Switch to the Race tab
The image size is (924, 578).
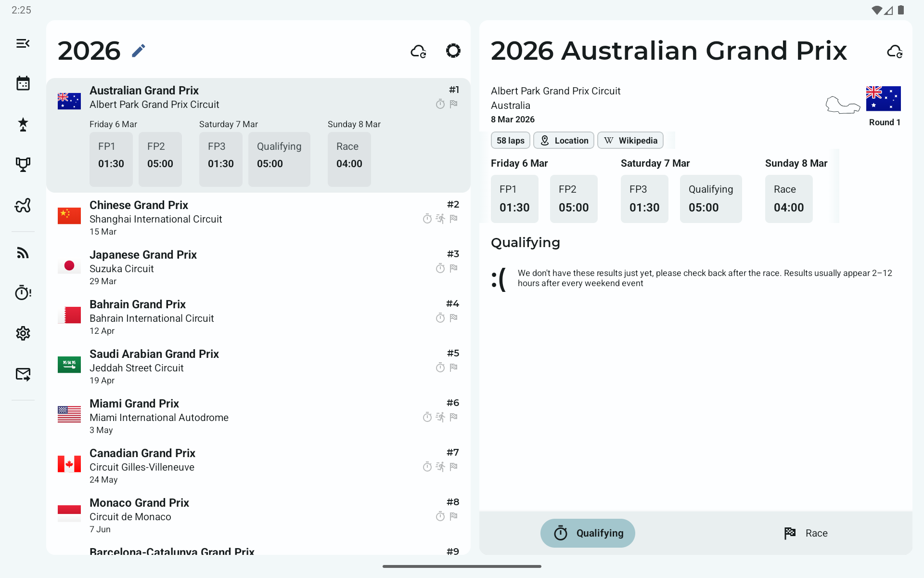(x=806, y=533)
